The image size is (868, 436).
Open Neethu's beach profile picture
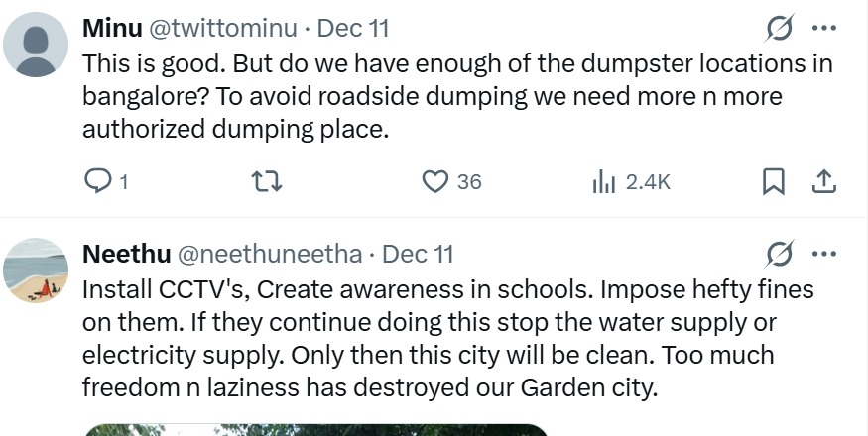click(37, 270)
